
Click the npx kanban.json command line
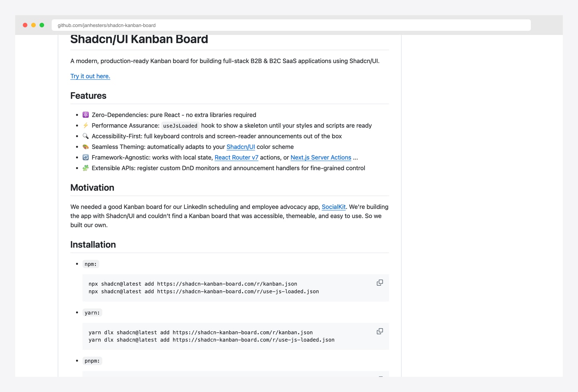coord(193,284)
